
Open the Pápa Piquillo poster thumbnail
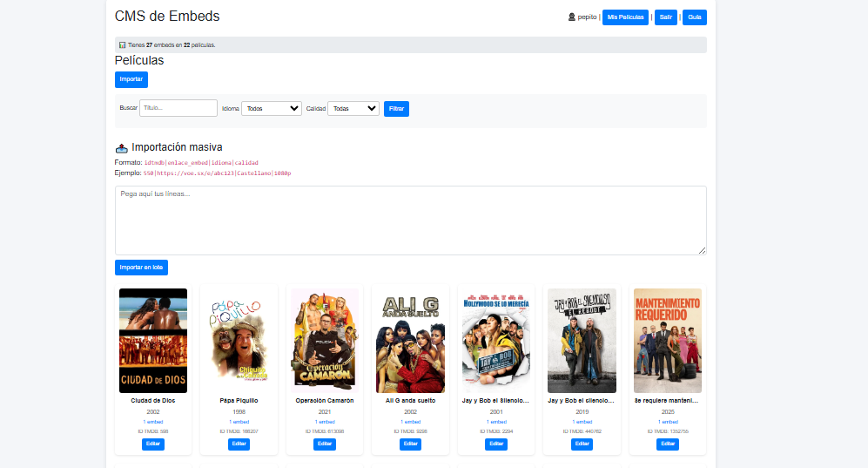[x=239, y=341]
